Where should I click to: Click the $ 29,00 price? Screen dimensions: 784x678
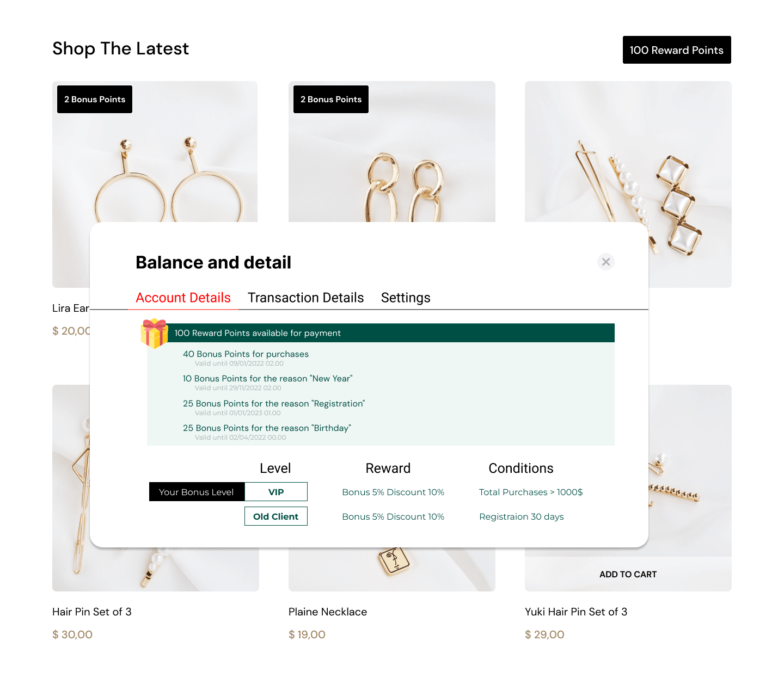coord(544,634)
